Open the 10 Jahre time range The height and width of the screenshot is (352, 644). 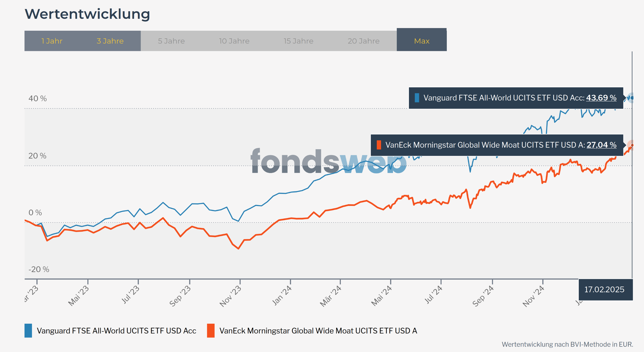(234, 41)
